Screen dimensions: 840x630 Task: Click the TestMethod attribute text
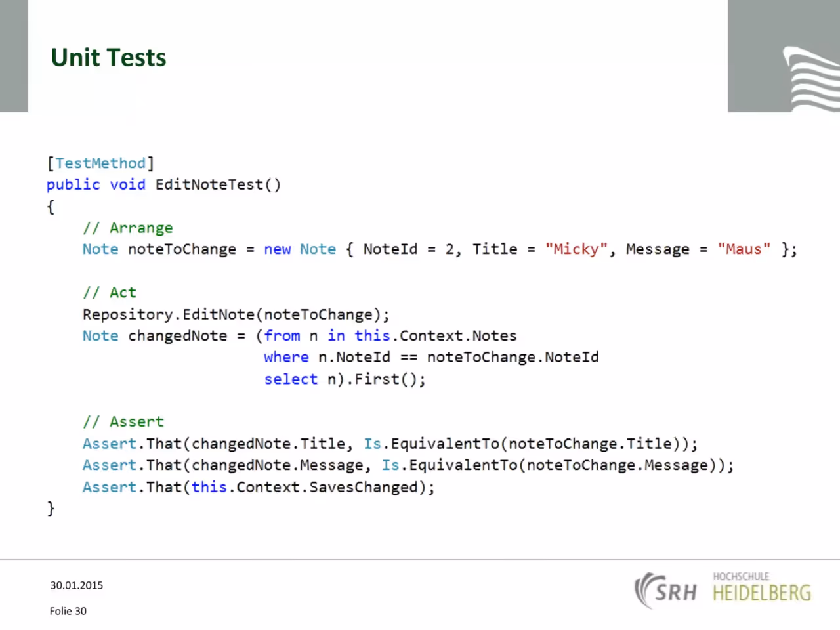(100, 163)
